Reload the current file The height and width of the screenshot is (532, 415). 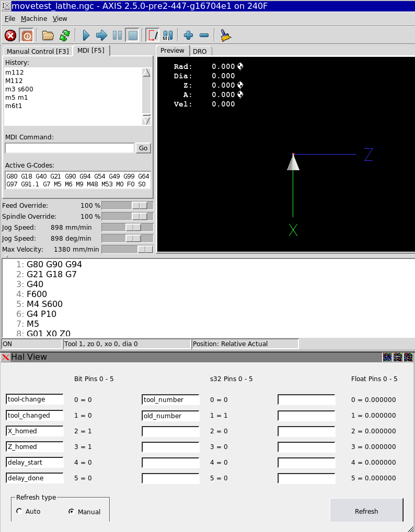click(x=64, y=36)
